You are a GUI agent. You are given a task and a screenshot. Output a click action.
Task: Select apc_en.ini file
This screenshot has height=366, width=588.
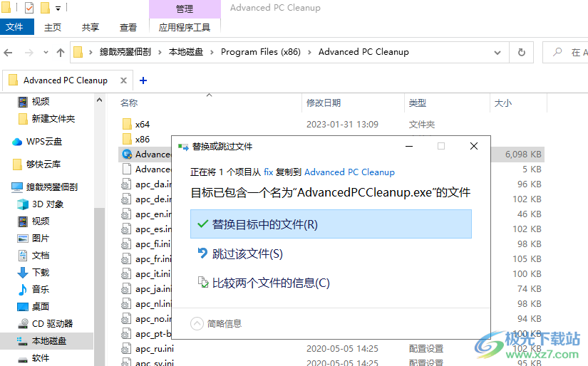tap(153, 214)
